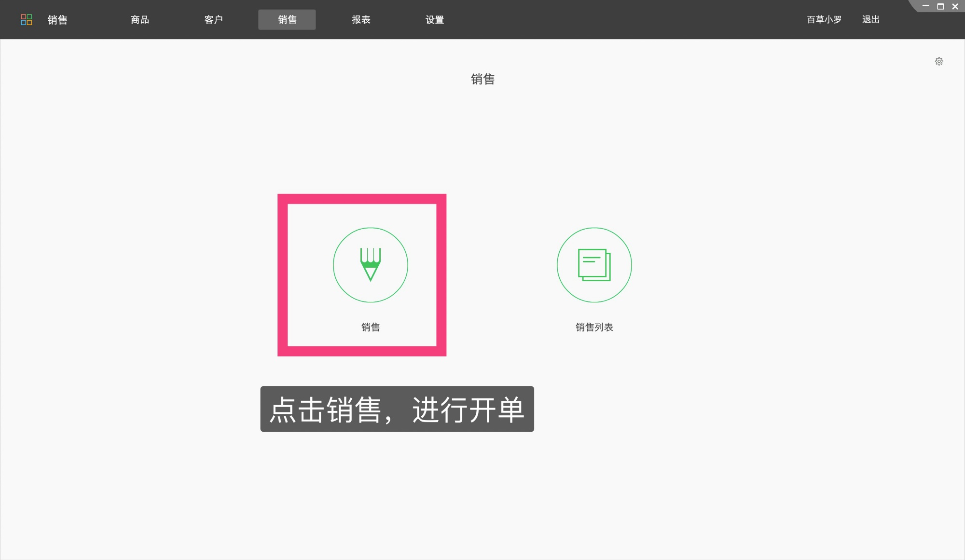Select the active 销售 navigation tab
The height and width of the screenshot is (560, 965).
287,19
